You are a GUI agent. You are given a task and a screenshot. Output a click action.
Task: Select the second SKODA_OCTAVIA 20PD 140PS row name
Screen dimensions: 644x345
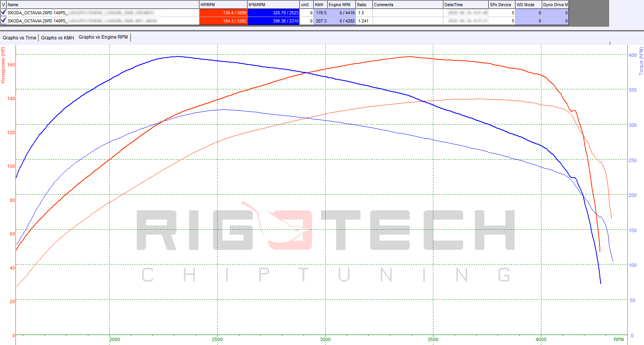103,21
